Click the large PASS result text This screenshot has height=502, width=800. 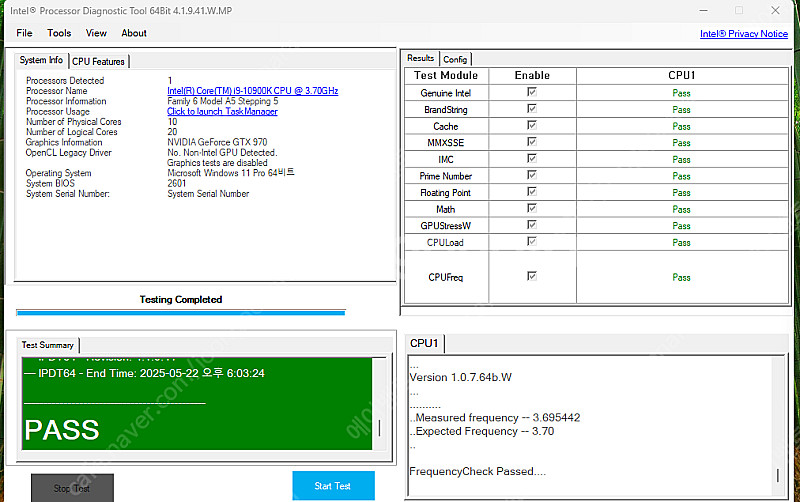(x=62, y=430)
